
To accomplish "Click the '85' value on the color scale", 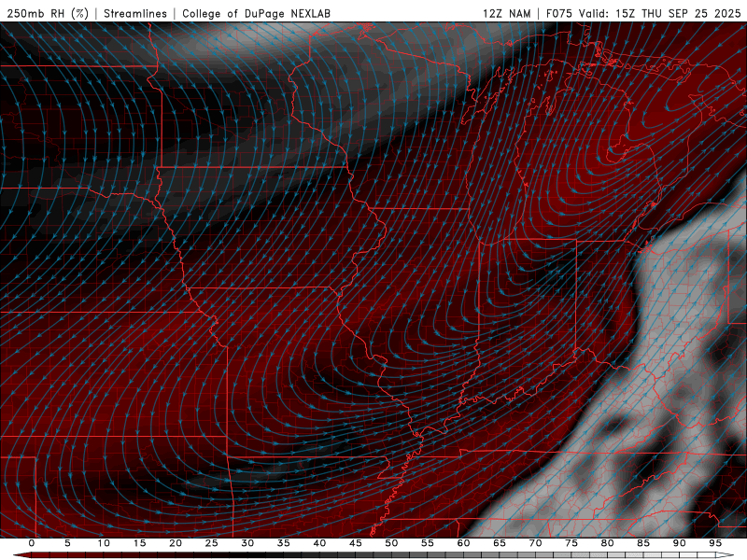I will click(643, 543).
